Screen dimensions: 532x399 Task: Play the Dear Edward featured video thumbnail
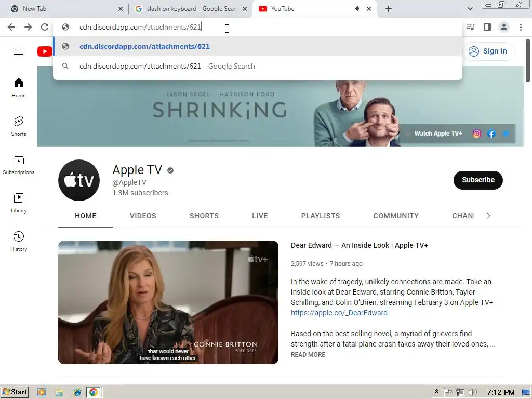click(168, 302)
